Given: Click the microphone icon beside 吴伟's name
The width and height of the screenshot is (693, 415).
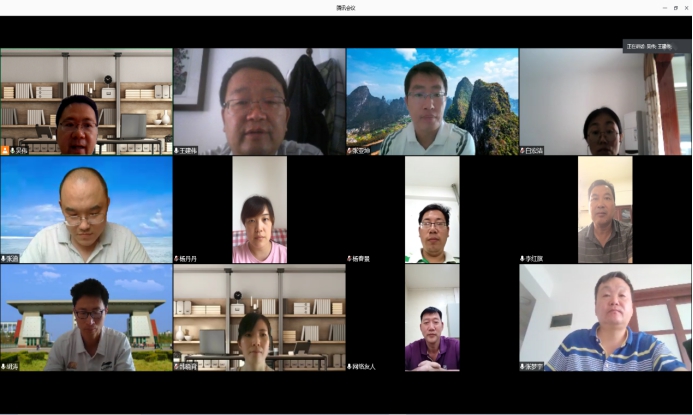Looking at the screenshot, I should (x=5, y=150).
